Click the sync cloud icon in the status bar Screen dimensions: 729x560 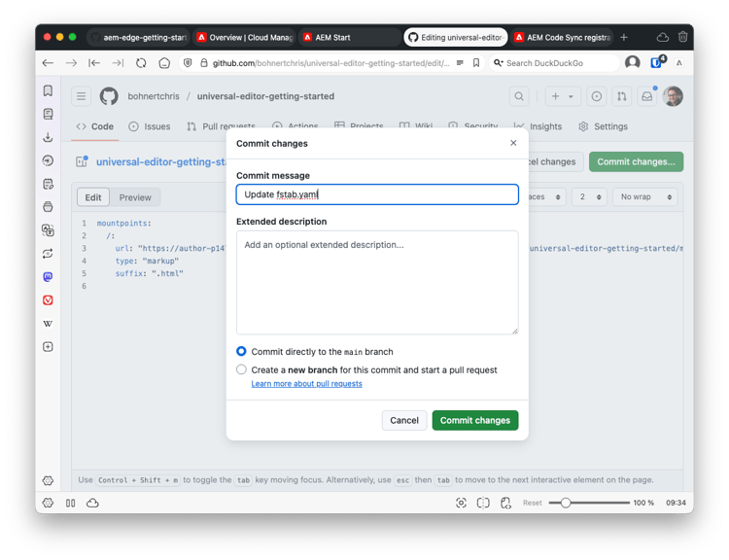[x=92, y=503]
